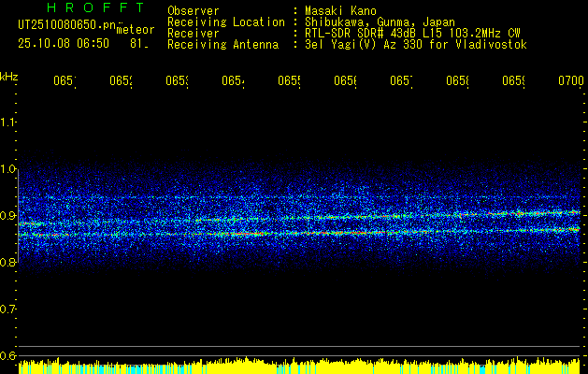Select Shibukawa, Gunma, Japan text
588x374 pixels.
(x=380, y=22)
